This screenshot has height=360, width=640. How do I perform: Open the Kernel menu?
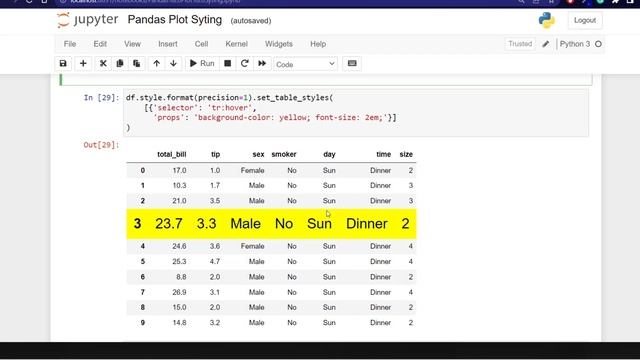[236, 44]
